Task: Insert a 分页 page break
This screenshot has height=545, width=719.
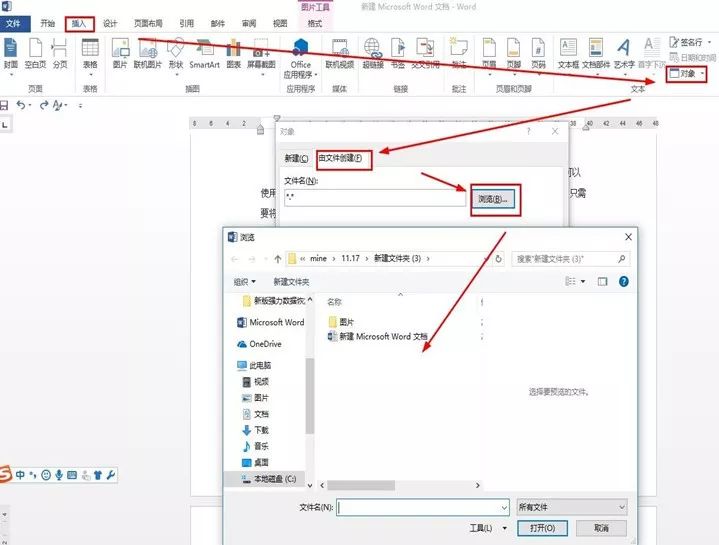Action: click(x=60, y=54)
